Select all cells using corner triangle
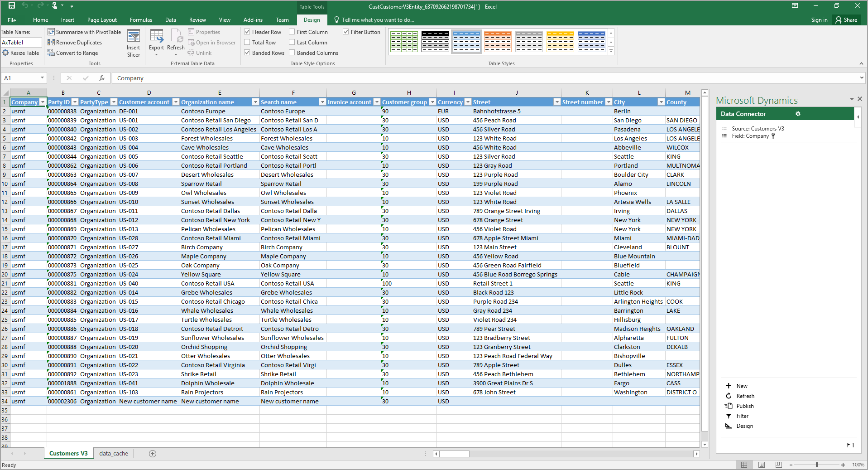The image size is (868, 470). click(x=5, y=93)
